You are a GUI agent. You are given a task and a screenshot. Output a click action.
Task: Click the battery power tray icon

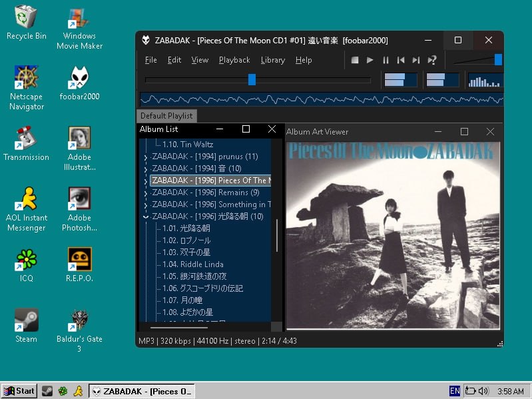[470, 391]
